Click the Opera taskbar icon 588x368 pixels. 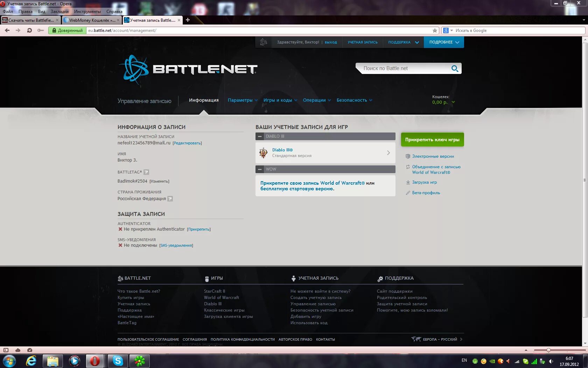95,361
